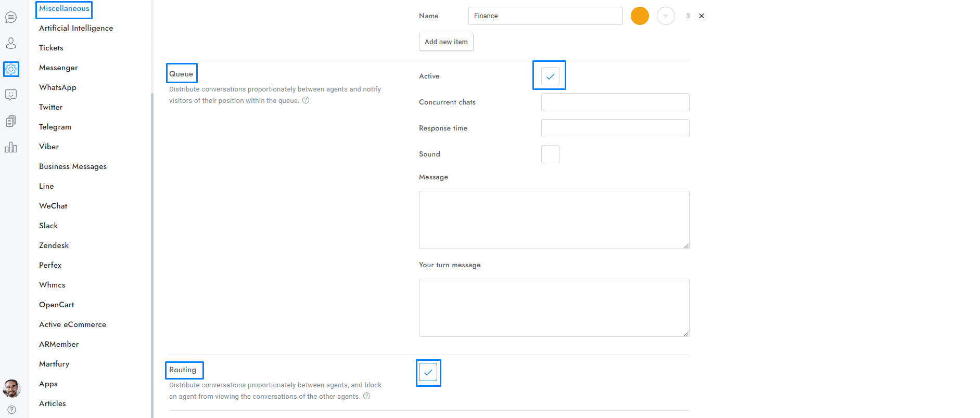Open the users section icon

(x=11, y=43)
